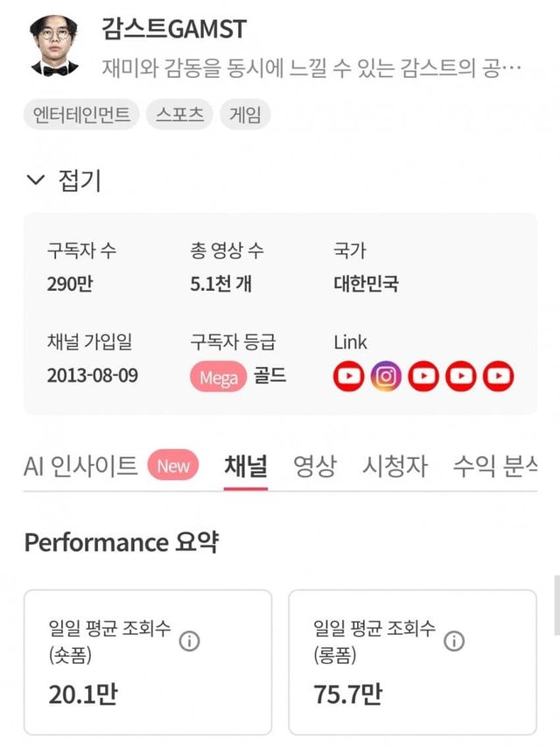Open the 영상 tab
560x747 pixels.
(314, 466)
